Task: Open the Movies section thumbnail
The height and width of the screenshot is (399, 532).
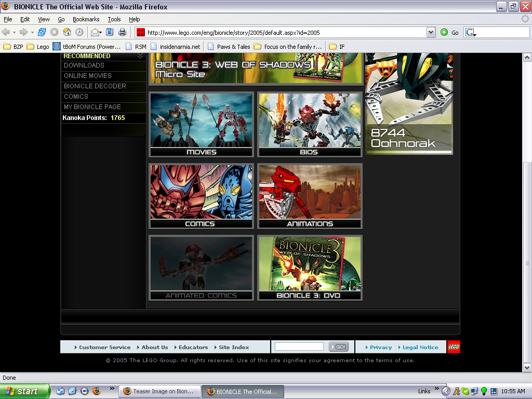Action: click(x=201, y=125)
